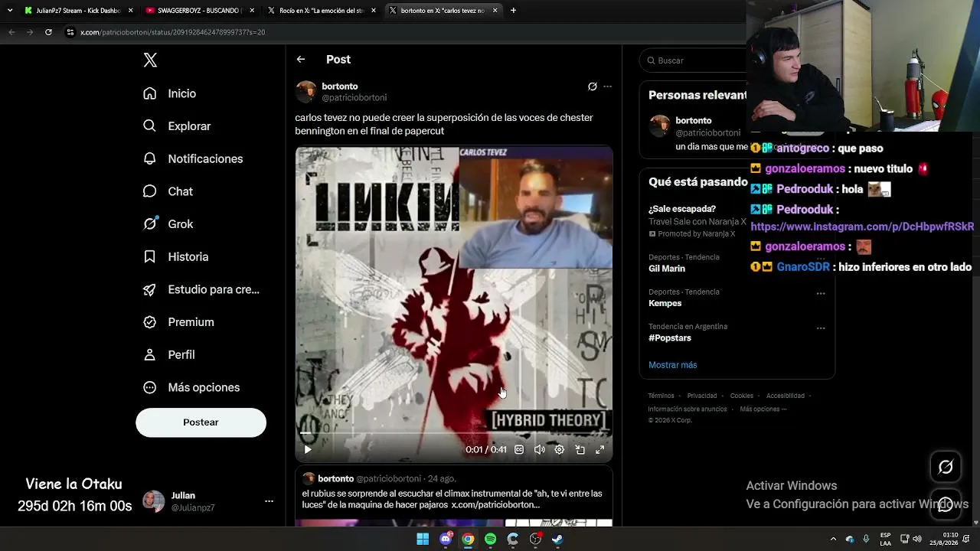This screenshot has width=980, height=551.
Task: Enter fullscreen on the video
Action: [599, 450]
